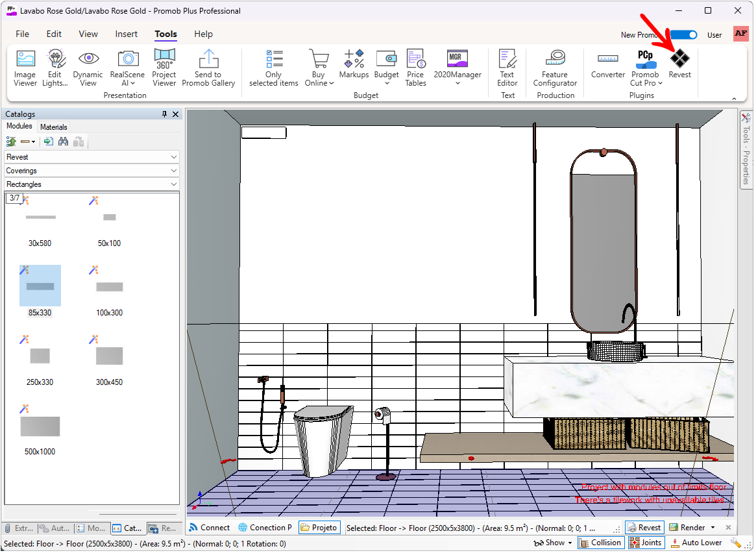This screenshot has height=553, width=756.
Task: Click Send to Promob Gallery
Action: (208, 68)
